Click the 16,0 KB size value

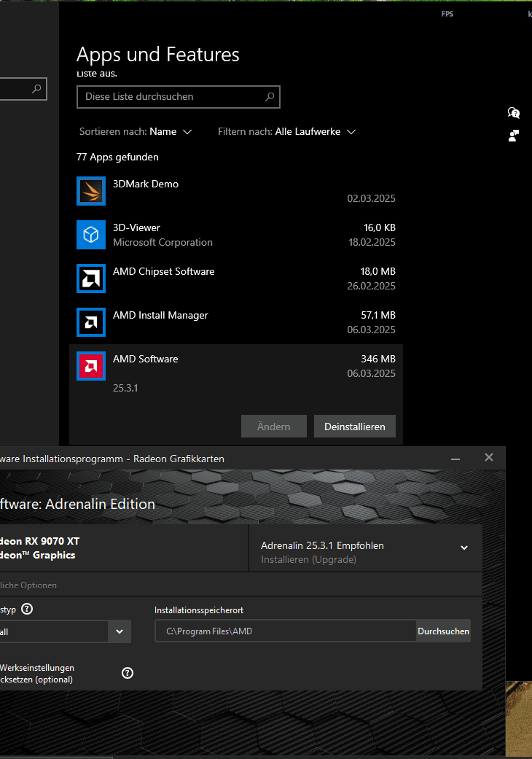[380, 227]
